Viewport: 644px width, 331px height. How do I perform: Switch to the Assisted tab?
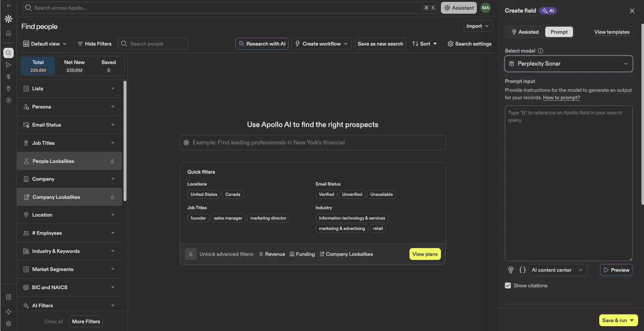tap(525, 32)
